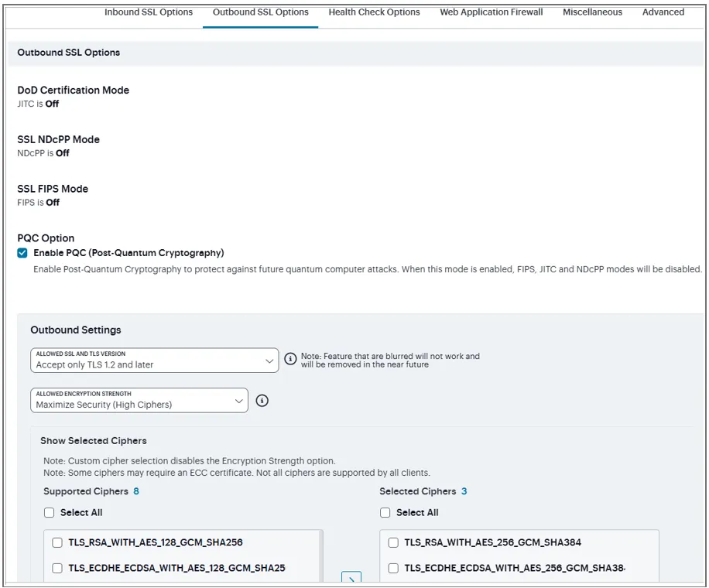The width and height of the screenshot is (709, 588).
Task: Tick the TLS_RSA_WITH_AES_128_GCM_SHA256 cipher checkbox
Action: [57, 542]
